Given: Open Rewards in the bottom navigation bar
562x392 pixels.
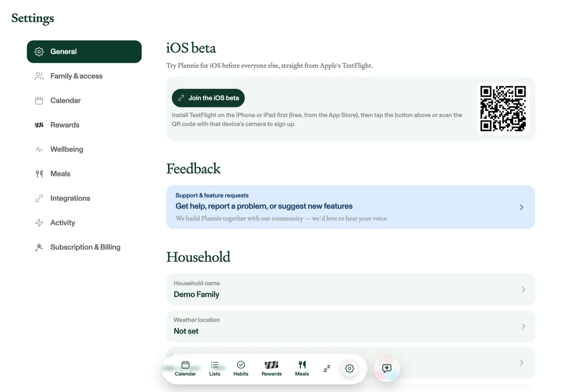Looking at the screenshot, I should tap(272, 368).
